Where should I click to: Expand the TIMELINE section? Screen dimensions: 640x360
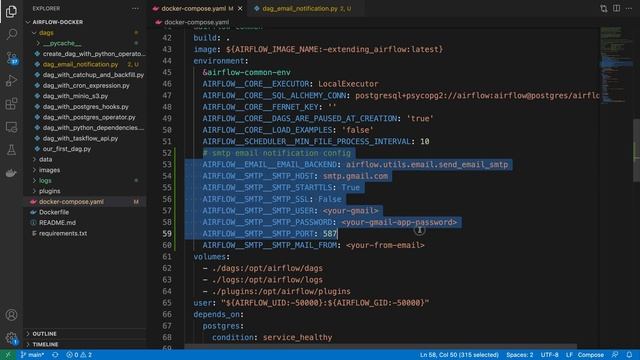[x=45, y=344]
